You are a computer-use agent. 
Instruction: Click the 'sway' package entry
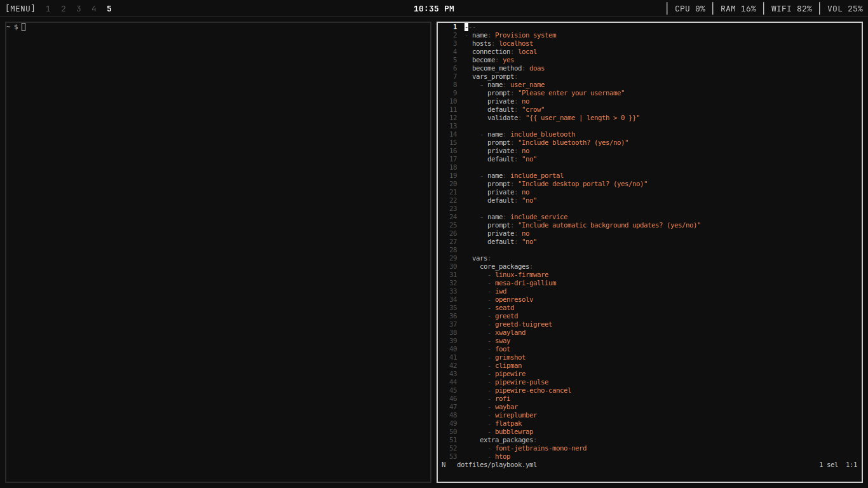tap(503, 341)
